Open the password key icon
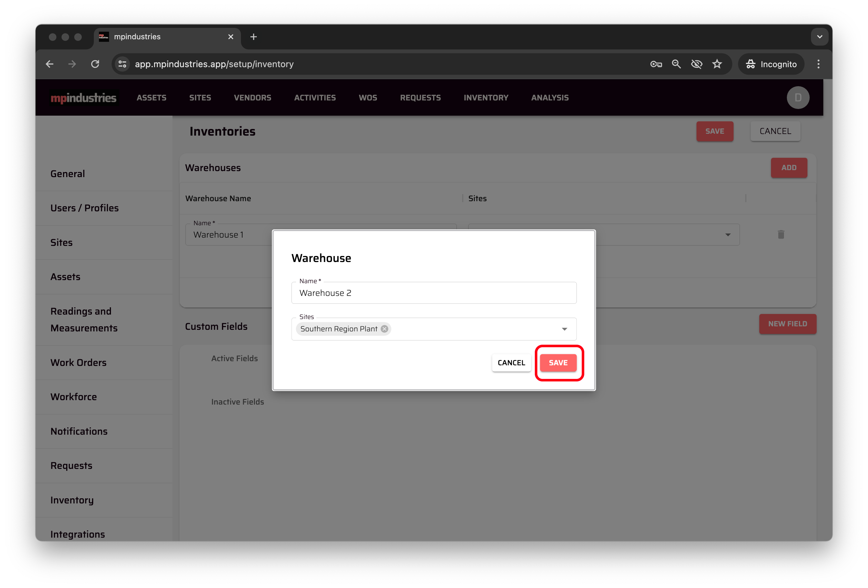This screenshot has width=868, height=588. [656, 64]
